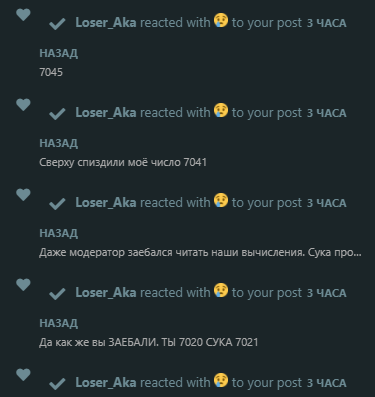Open the Loser_Aka username in the bottom-most notification
This screenshot has width=375, height=397.
[106, 383]
